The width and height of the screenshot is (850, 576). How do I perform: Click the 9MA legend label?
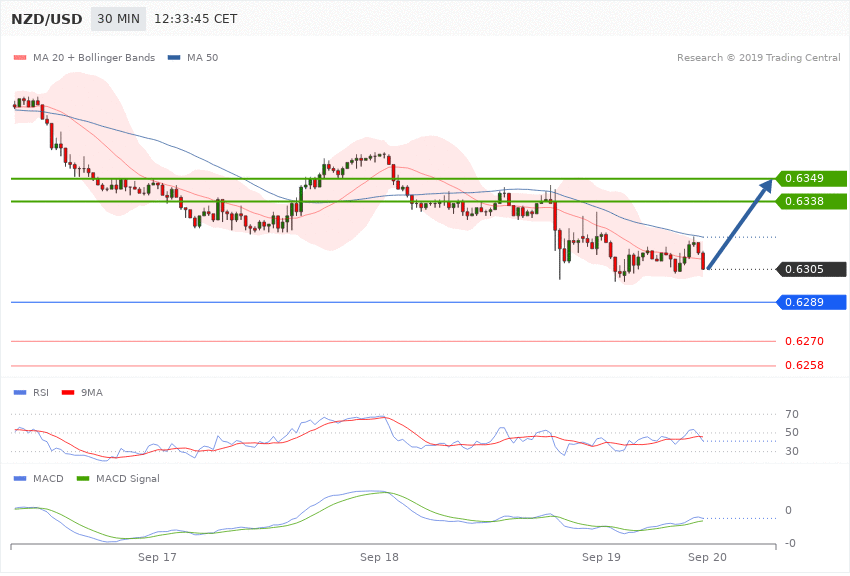click(92, 392)
